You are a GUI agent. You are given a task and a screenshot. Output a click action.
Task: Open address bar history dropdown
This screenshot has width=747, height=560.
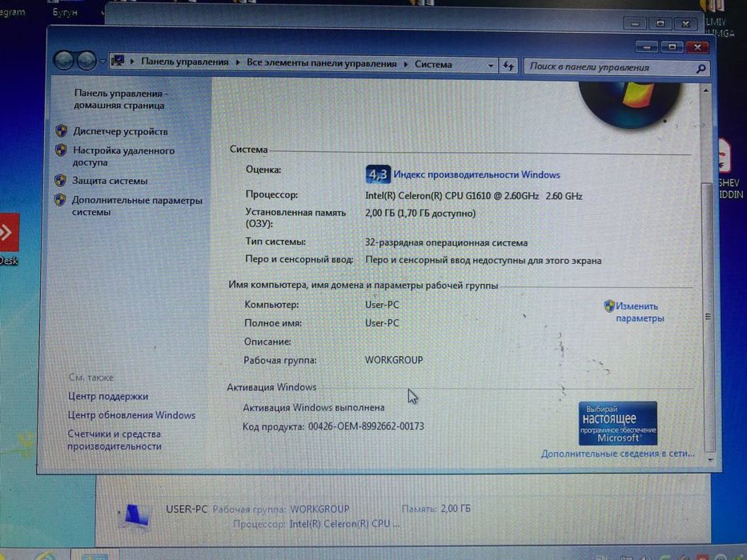tap(490, 66)
